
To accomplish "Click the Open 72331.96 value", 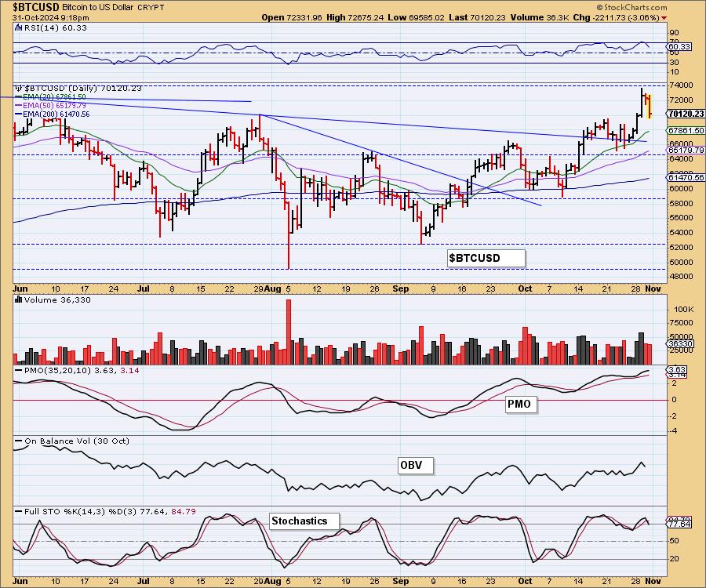I will point(292,17).
